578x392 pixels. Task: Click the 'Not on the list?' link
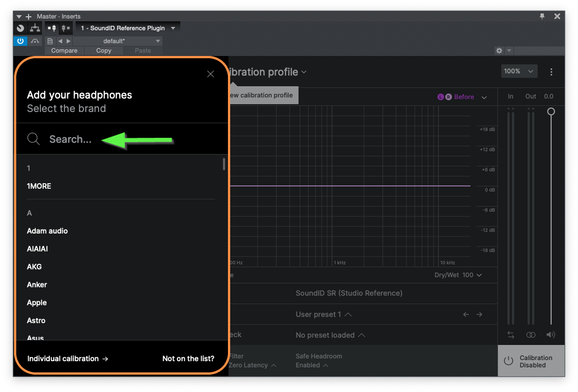(188, 358)
